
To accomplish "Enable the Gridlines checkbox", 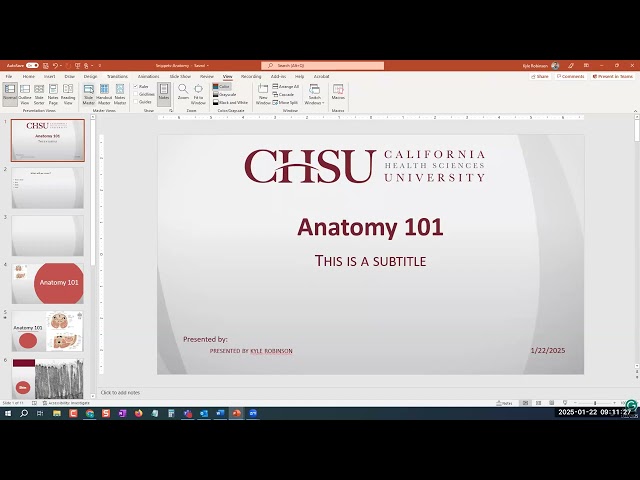I will coord(136,94).
